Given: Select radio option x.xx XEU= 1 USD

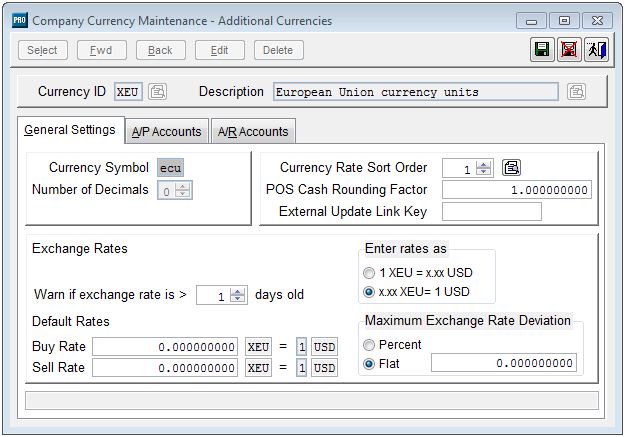Looking at the screenshot, I should click(x=369, y=292).
